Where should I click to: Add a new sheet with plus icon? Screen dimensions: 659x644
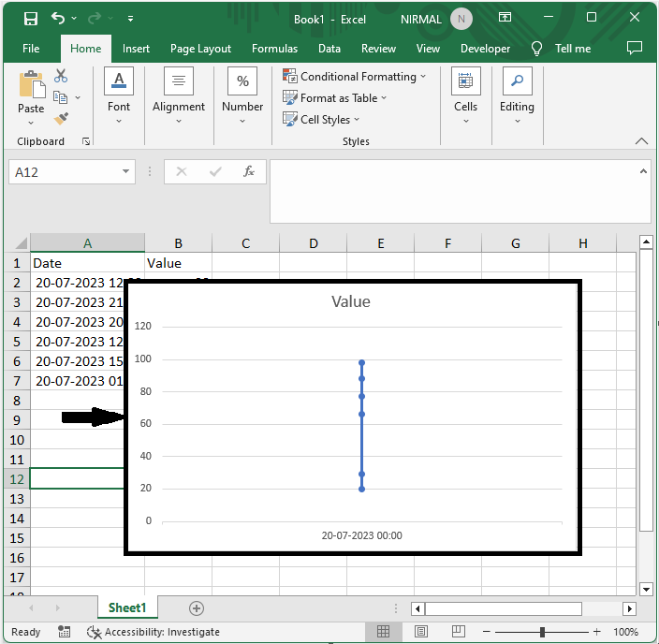(197, 608)
